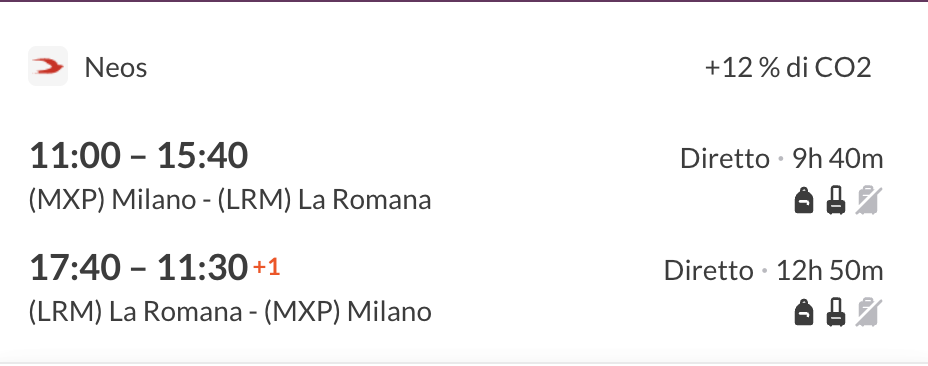Select the Milano - La Romana route text
The width and height of the screenshot is (928, 366).
point(230,200)
